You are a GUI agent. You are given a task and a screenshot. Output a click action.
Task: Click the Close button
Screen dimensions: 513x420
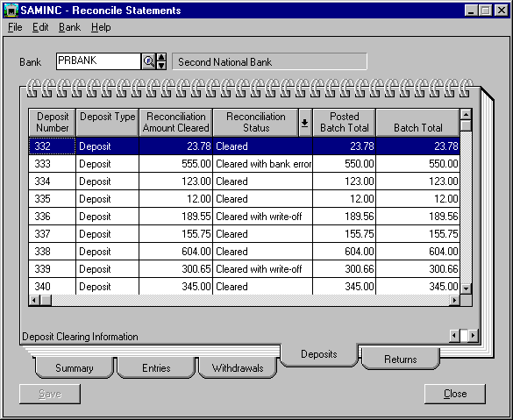coord(455,394)
